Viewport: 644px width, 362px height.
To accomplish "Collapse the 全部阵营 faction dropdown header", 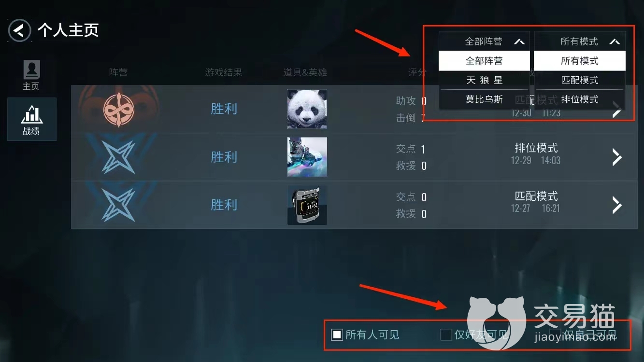I will [484, 42].
